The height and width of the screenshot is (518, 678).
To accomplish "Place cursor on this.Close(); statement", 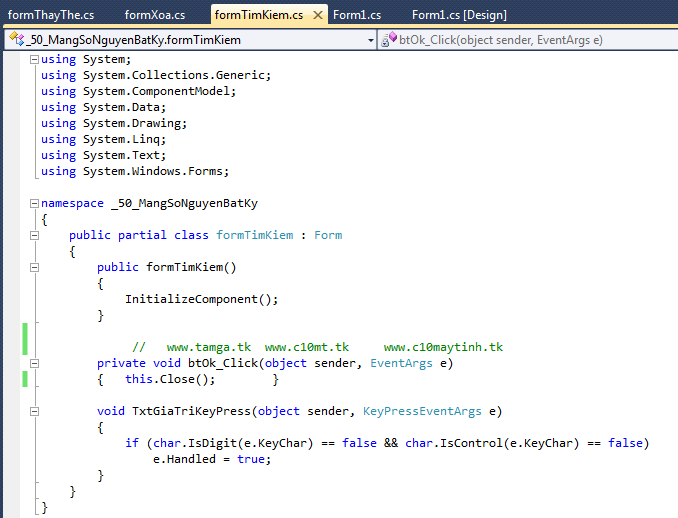I will (x=170, y=379).
